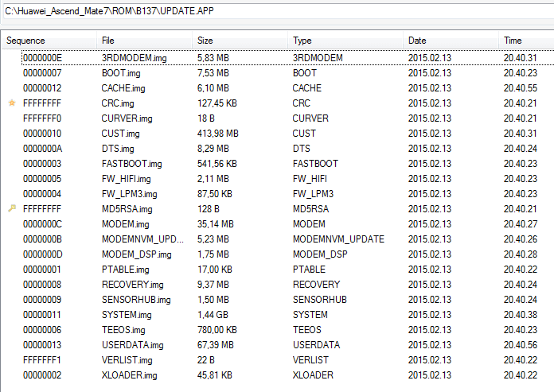Select the TEEOS.img row

[278, 330]
